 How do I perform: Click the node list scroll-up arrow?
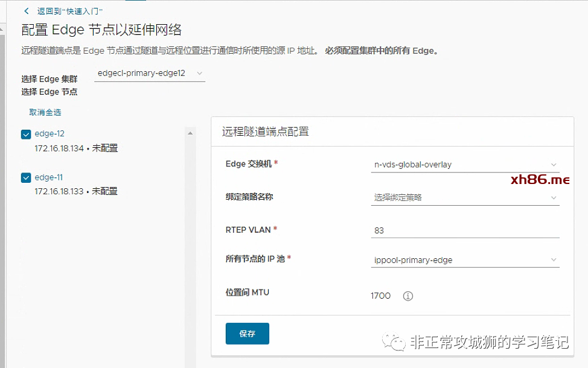click(x=190, y=133)
